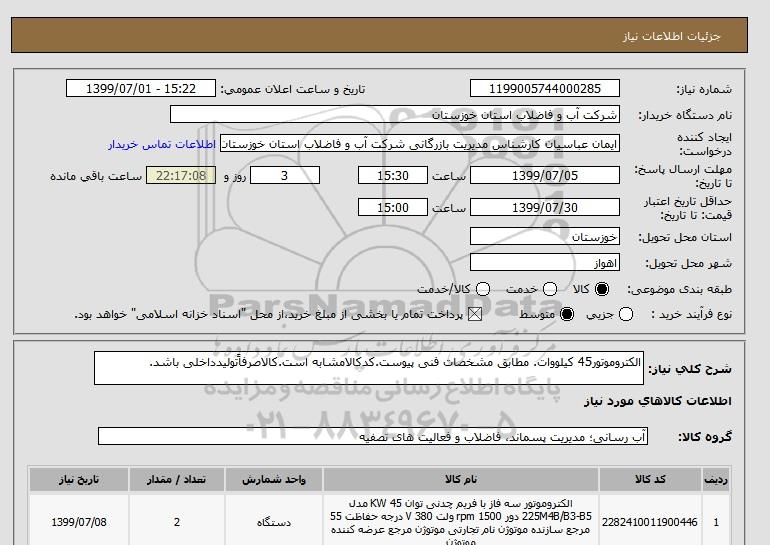Click the واحد شمارش column header
The image size is (770, 545).
[274, 479]
